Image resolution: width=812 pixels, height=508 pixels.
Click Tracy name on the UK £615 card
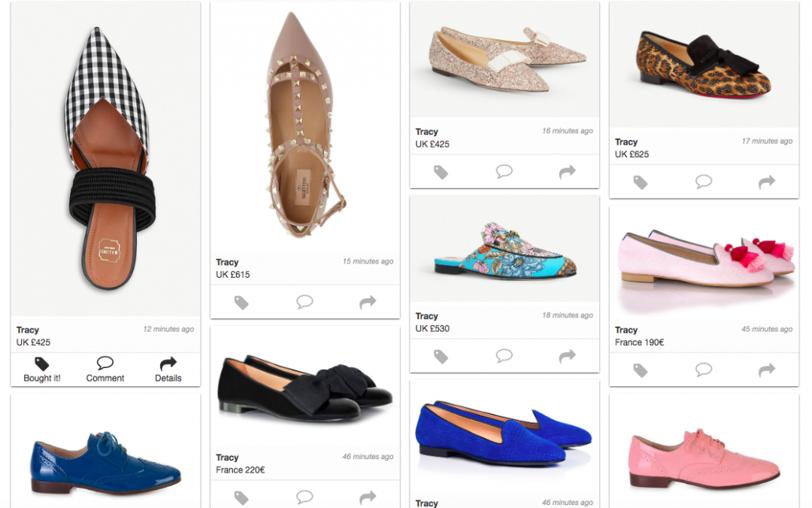(x=227, y=263)
